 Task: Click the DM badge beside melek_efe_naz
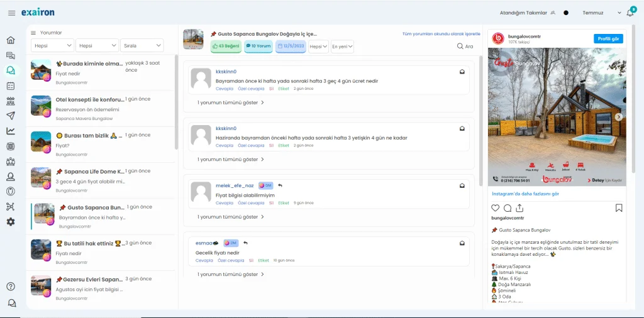pyautogui.click(x=266, y=185)
